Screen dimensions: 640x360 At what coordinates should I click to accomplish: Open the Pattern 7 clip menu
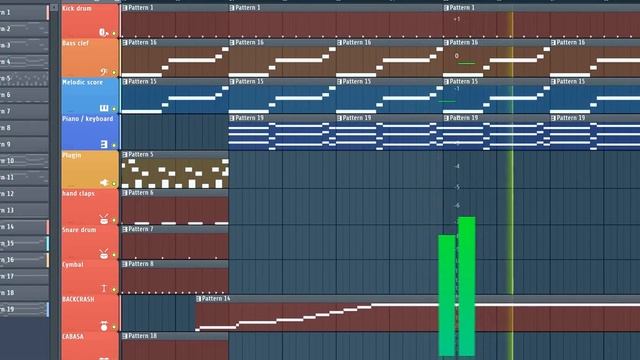pyautogui.click(x=125, y=229)
